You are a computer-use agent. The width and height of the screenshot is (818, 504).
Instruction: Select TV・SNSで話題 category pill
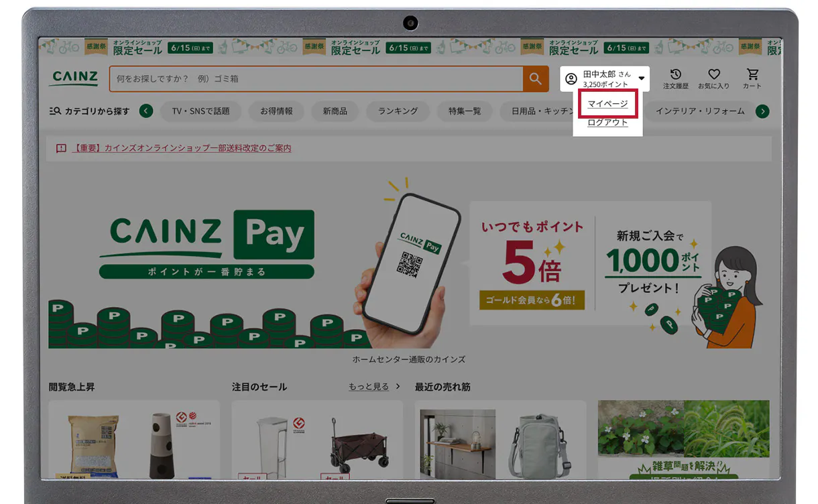point(200,111)
